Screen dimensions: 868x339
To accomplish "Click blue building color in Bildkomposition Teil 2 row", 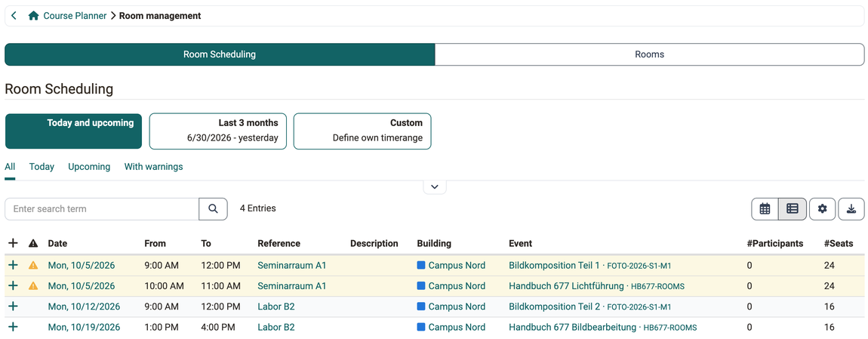I will tap(420, 307).
